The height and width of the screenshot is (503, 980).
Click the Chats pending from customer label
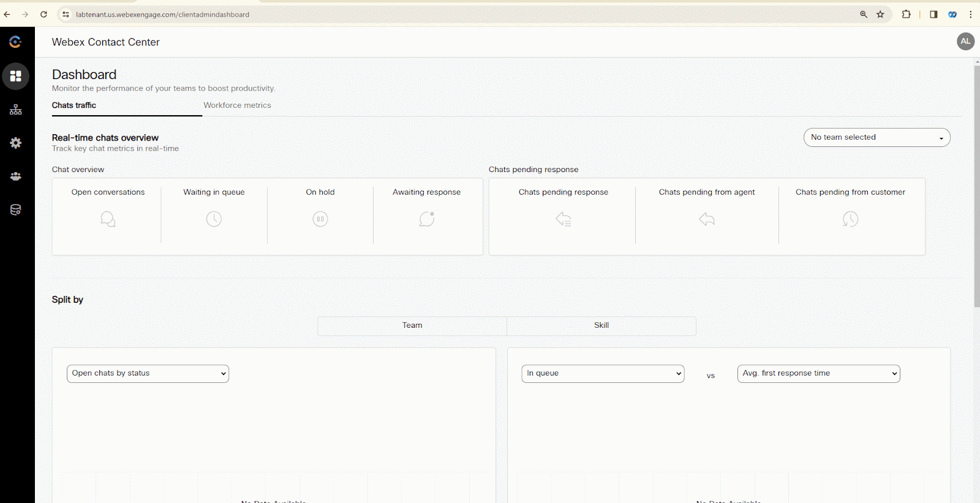click(850, 192)
